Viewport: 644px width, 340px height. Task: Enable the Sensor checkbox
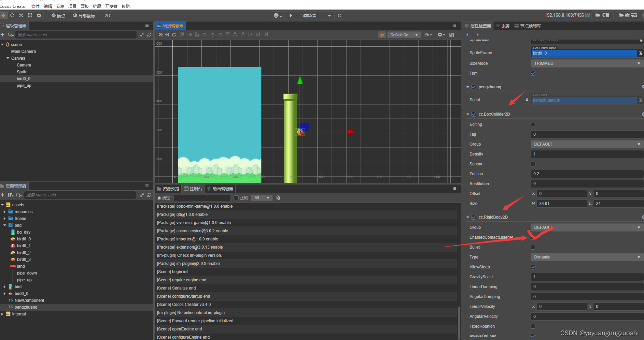[533, 164]
